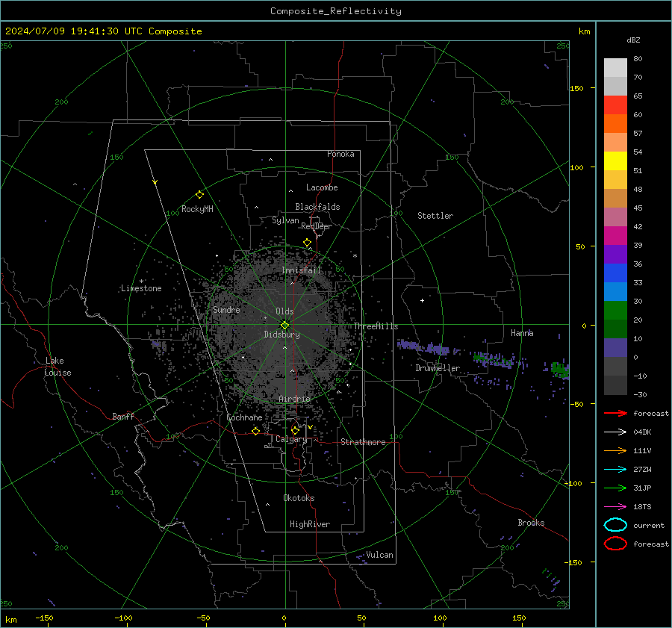Pick the orange 60-57 dBZ swatch

615,124
